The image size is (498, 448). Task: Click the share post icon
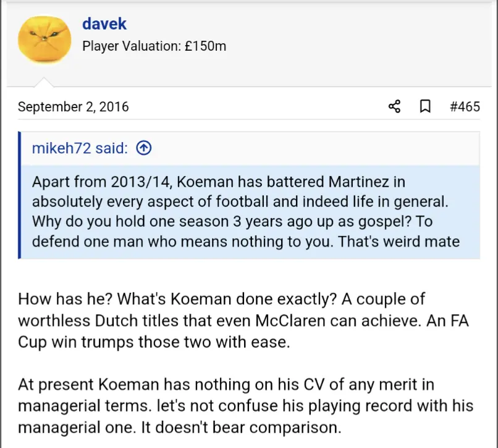pyautogui.click(x=394, y=106)
